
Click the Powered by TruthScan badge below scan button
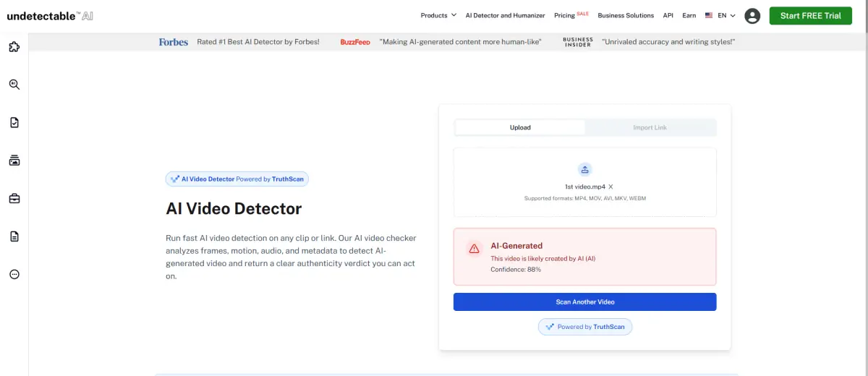[584, 327]
